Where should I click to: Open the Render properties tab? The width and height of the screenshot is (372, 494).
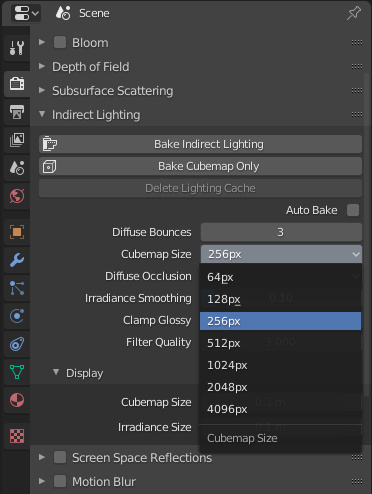pos(17,83)
